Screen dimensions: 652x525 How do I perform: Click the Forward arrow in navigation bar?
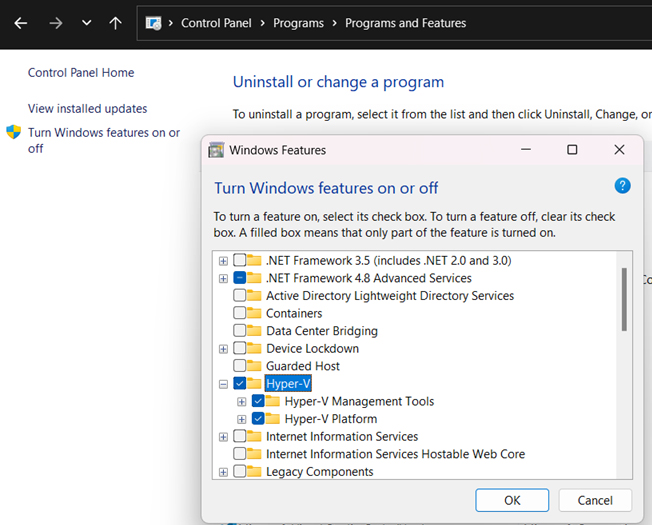point(55,23)
